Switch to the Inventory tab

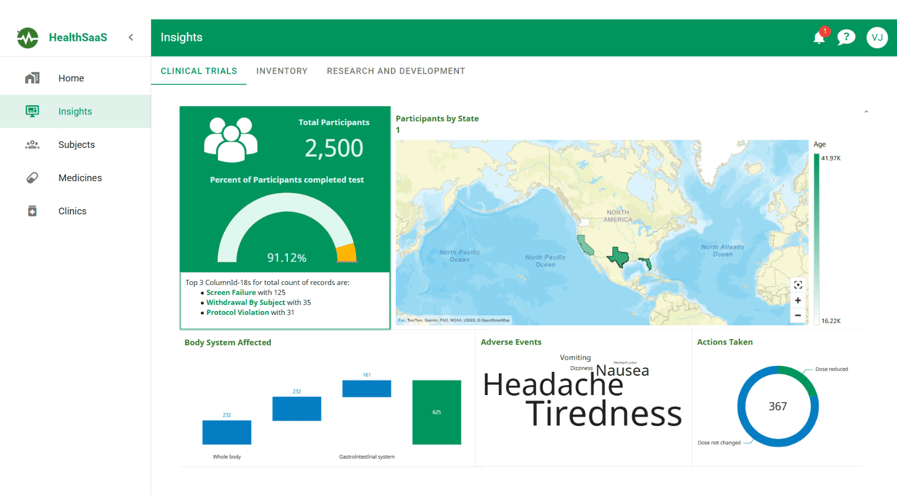coord(281,71)
